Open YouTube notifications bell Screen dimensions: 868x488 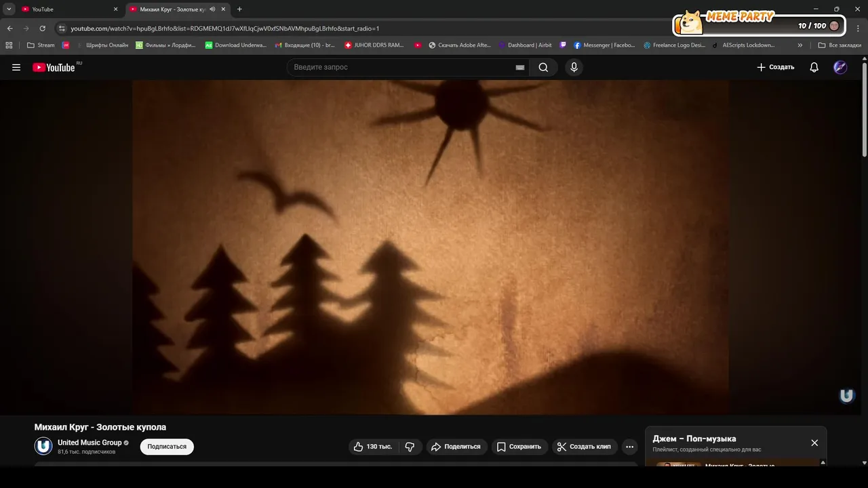click(x=814, y=67)
